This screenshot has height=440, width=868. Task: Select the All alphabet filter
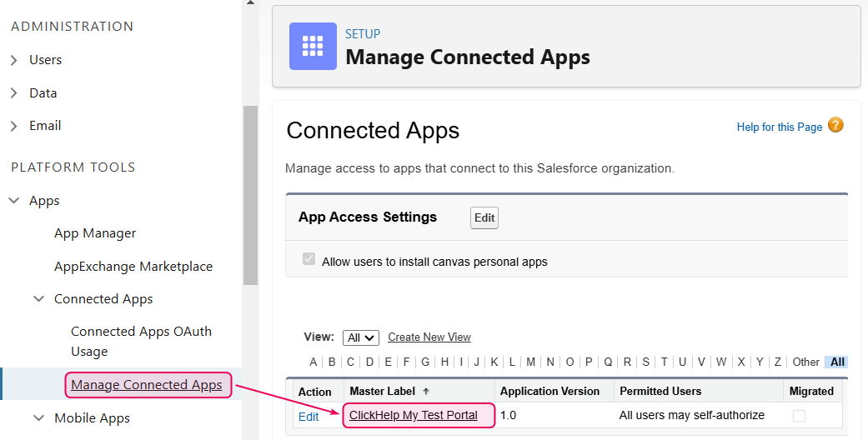tap(837, 362)
